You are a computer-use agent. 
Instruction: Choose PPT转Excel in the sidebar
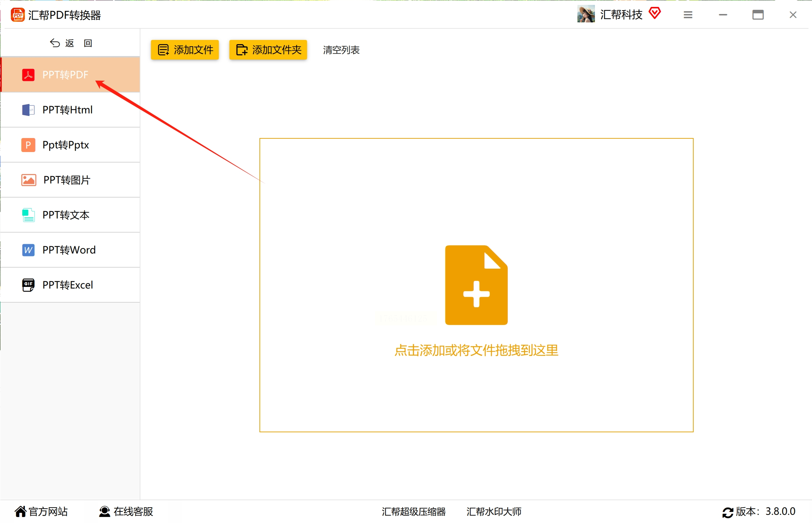68,285
